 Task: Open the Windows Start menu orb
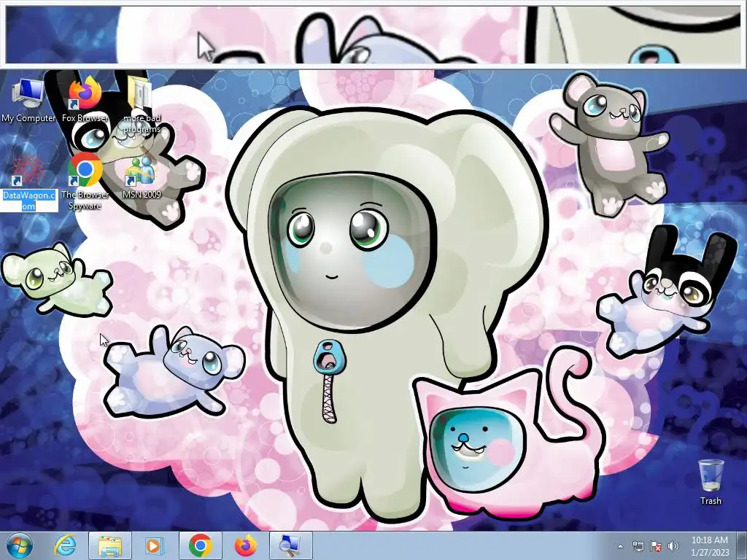(20, 545)
